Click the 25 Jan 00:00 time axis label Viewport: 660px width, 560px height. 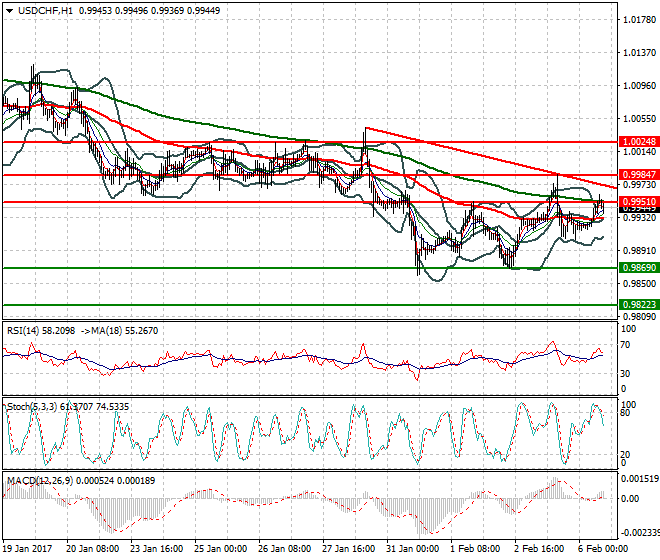[221, 549]
